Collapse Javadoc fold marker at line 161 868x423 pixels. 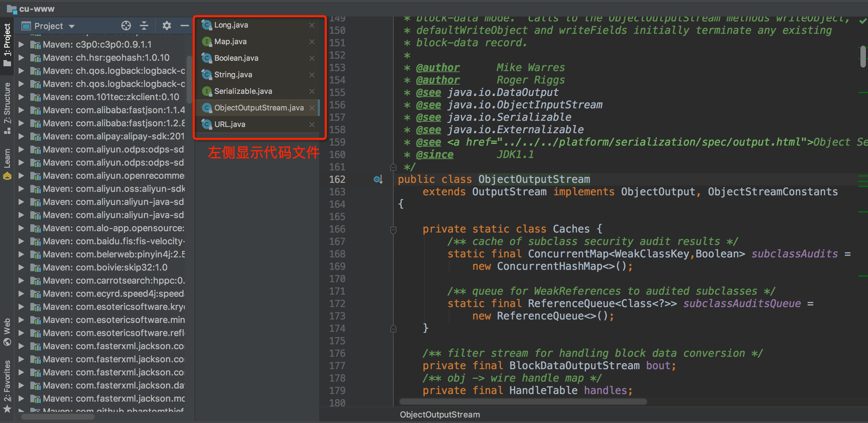coord(393,167)
